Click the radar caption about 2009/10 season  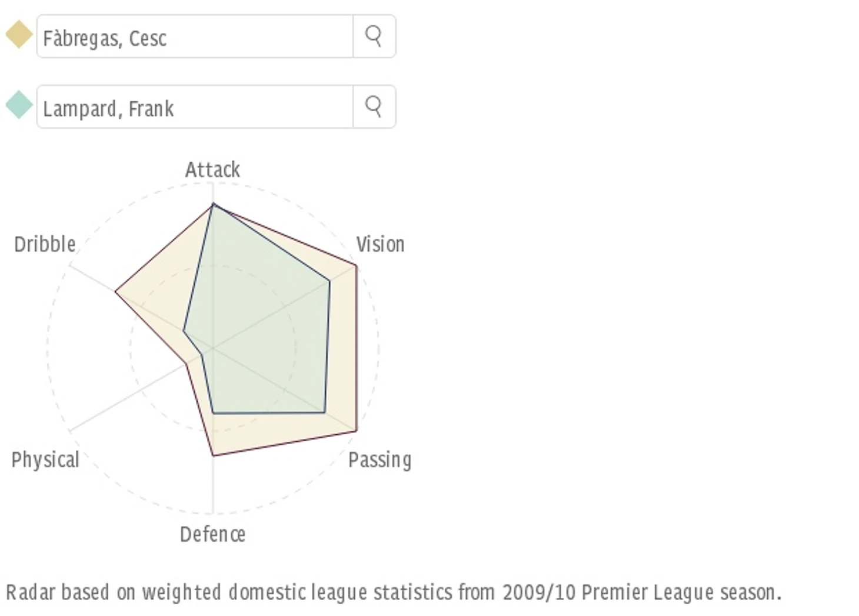394,592
